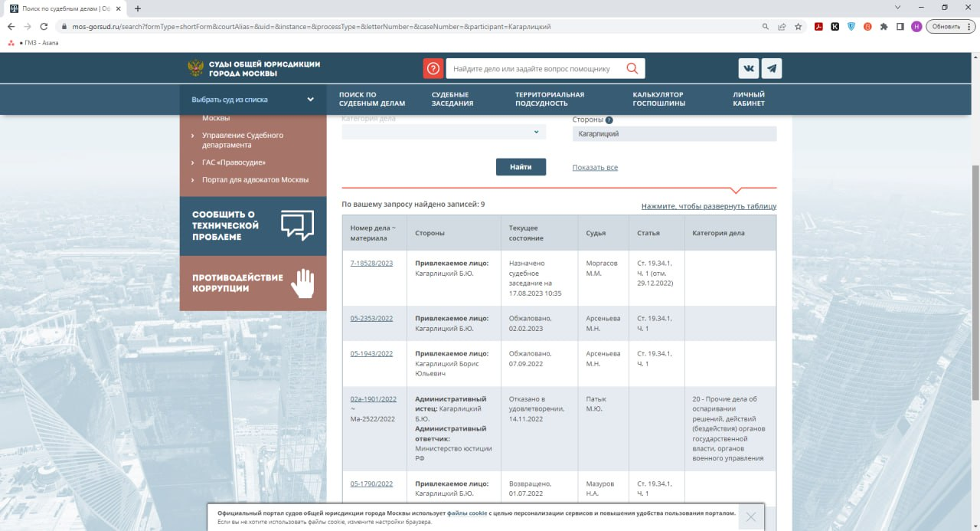Open case 05-2353/2022

tap(371, 318)
